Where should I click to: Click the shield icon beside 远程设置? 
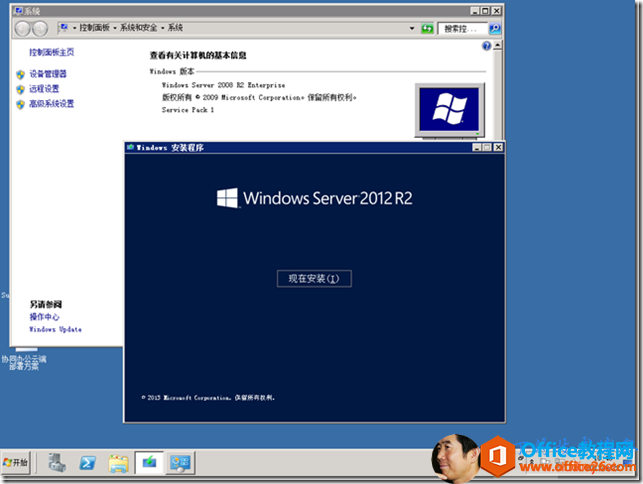[21, 89]
